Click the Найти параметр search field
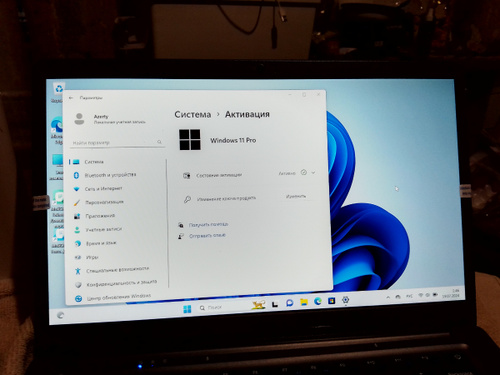This screenshot has height=375, width=500. [117, 142]
